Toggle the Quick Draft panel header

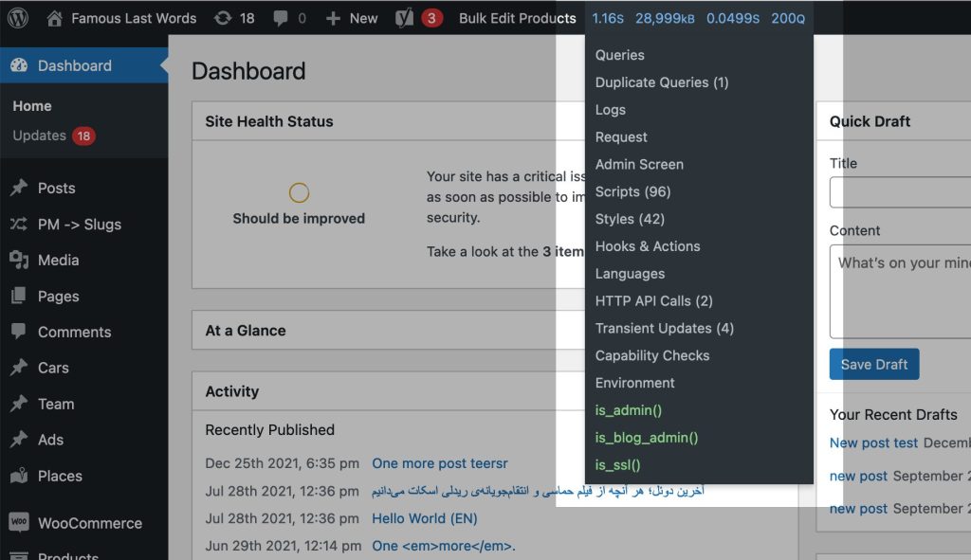pos(870,121)
